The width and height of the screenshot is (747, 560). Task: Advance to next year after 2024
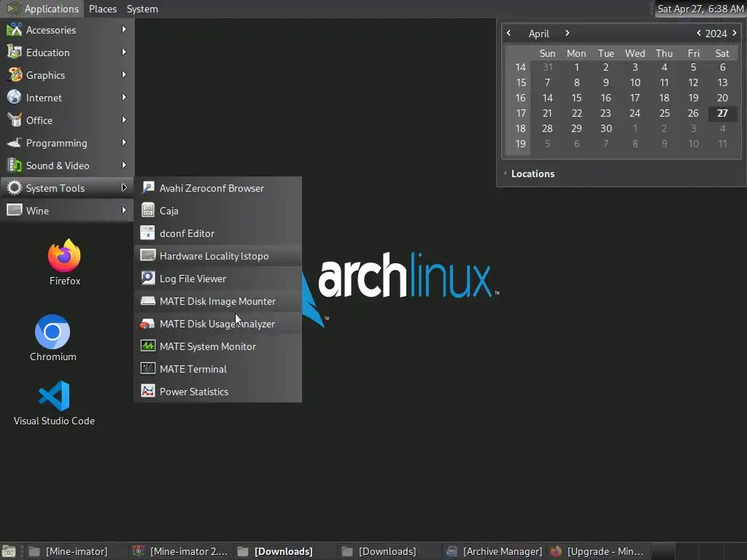coord(734,34)
